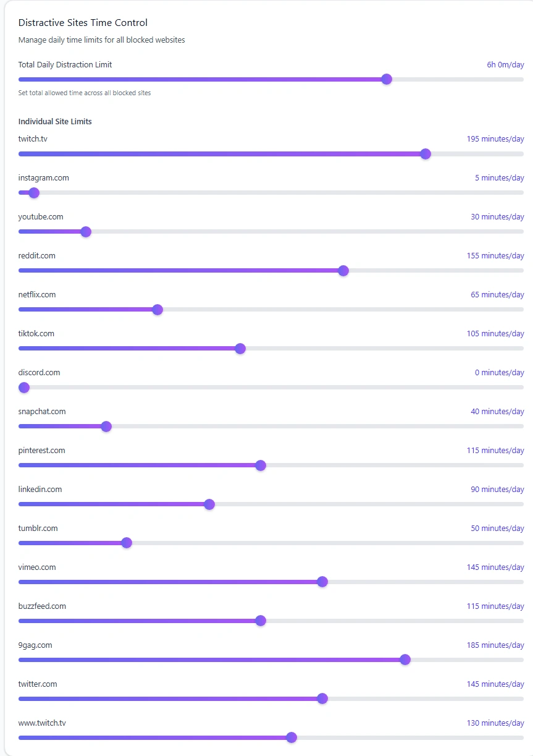This screenshot has width=533, height=756.
Task: Click the linkedin.com slider handle
Action: tap(209, 504)
